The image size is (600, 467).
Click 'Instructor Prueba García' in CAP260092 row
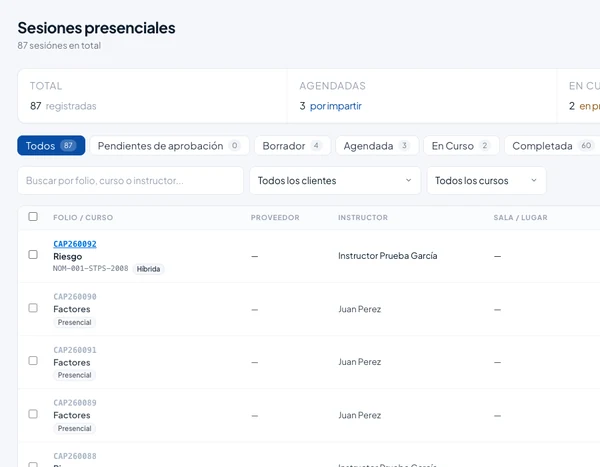[388, 256]
